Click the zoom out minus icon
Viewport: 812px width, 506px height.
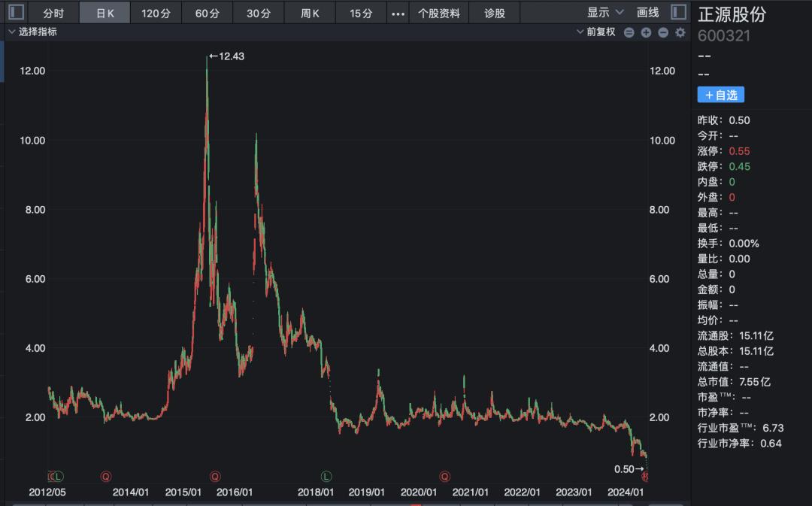pyautogui.click(x=662, y=32)
